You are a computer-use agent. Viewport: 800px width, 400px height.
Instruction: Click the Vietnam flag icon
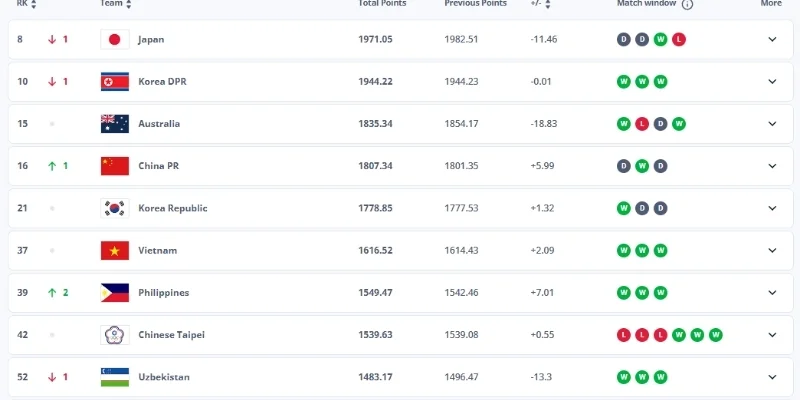(x=114, y=250)
